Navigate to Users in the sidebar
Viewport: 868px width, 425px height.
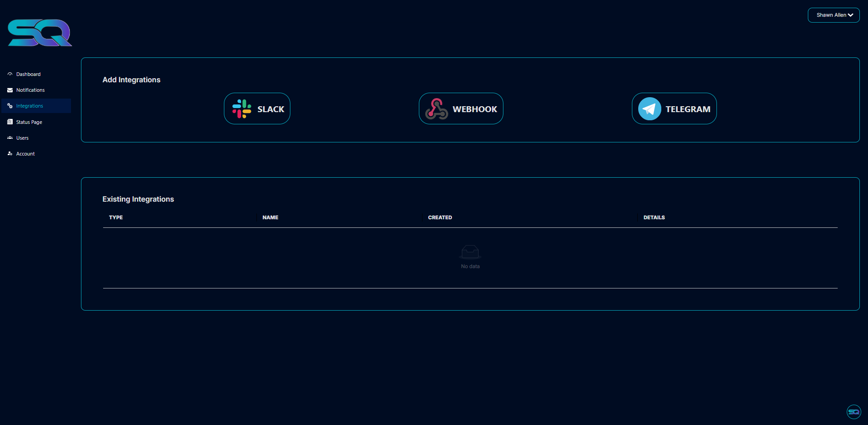coord(36,138)
